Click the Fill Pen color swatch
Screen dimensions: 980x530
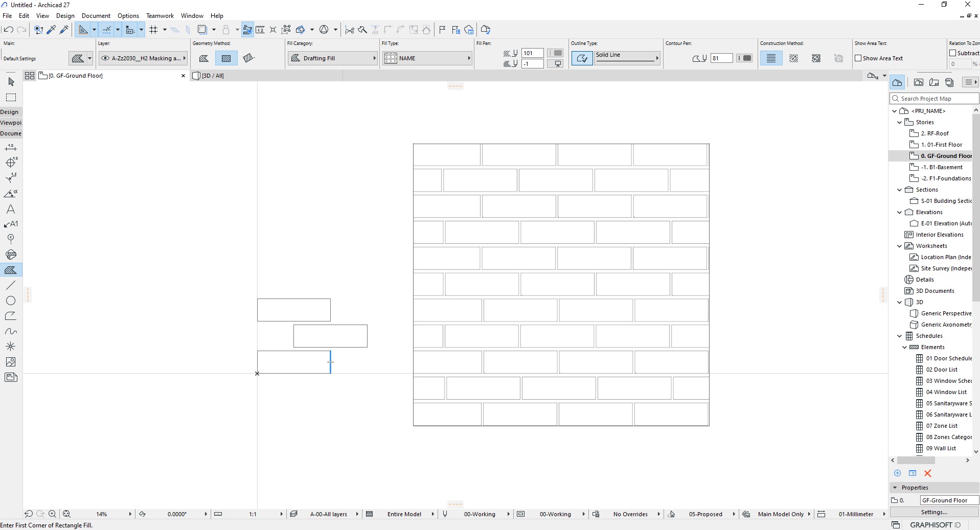556,53
